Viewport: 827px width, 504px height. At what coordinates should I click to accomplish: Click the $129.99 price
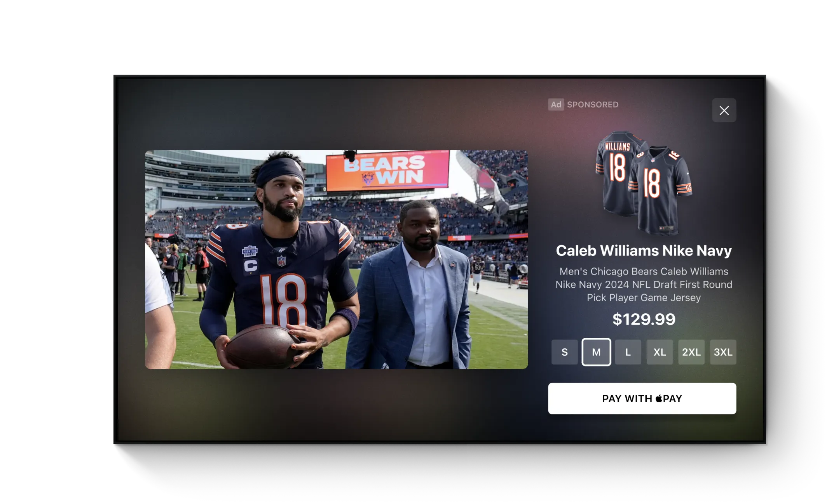click(644, 319)
